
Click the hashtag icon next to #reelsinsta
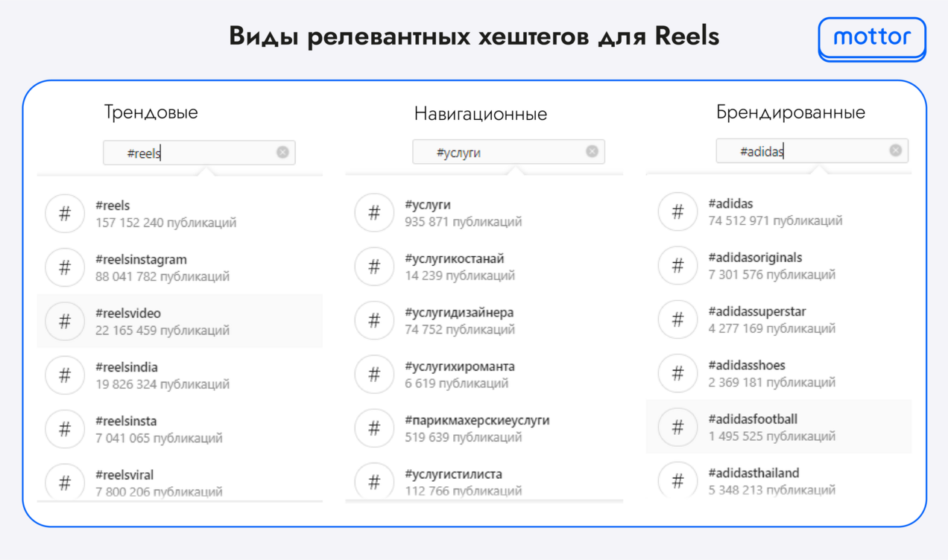[65, 429]
